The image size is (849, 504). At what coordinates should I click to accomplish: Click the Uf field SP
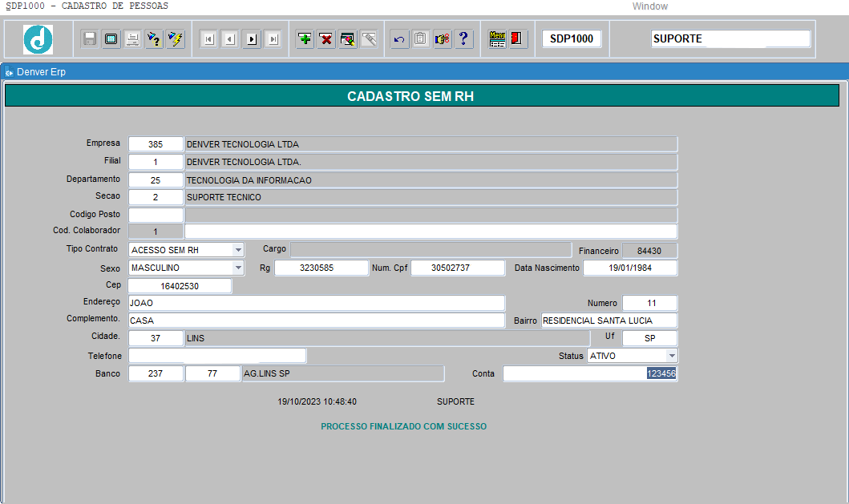point(649,338)
